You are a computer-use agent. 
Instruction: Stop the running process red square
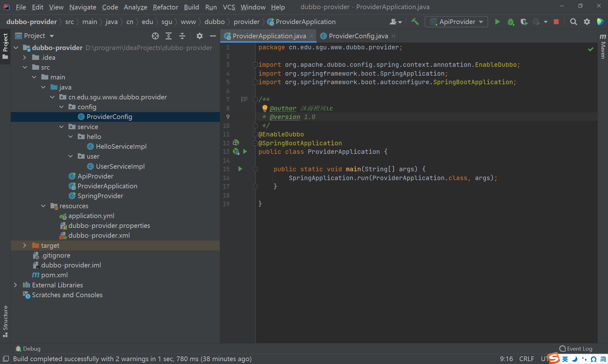click(556, 22)
